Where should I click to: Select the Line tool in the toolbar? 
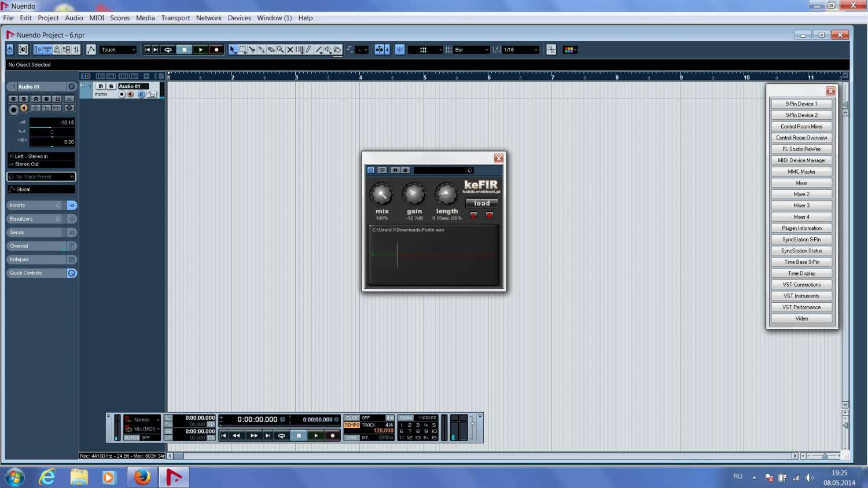318,50
